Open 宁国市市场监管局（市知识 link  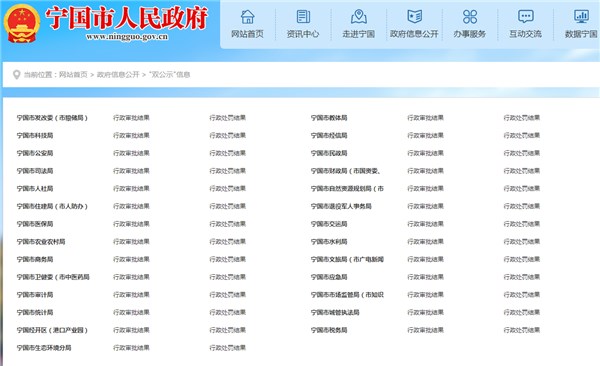tap(347, 294)
